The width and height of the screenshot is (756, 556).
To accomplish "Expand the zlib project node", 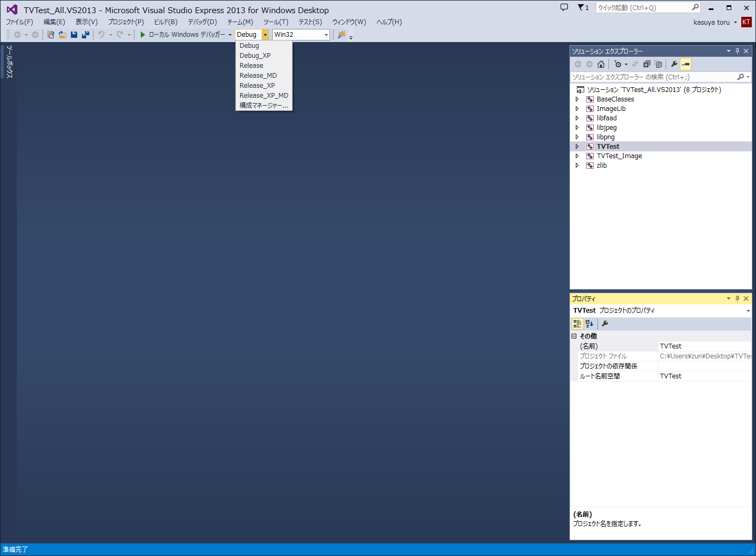I will pyautogui.click(x=577, y=166).
